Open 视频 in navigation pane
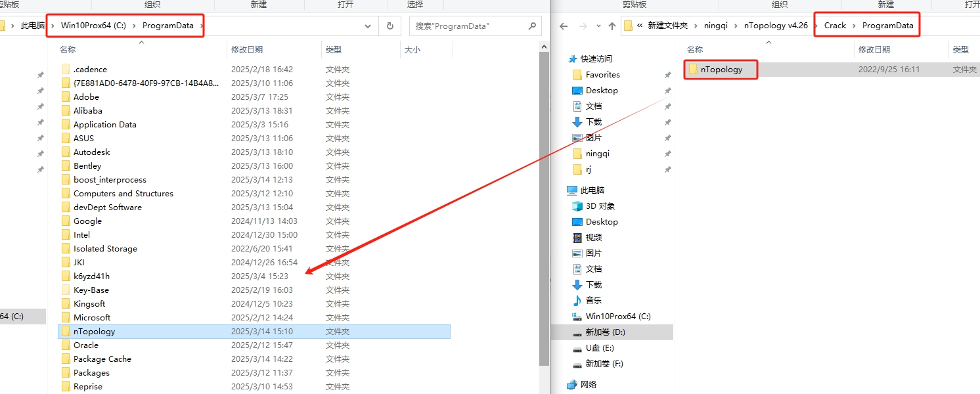Screen dimensions: 980x394 pos(593,237)
